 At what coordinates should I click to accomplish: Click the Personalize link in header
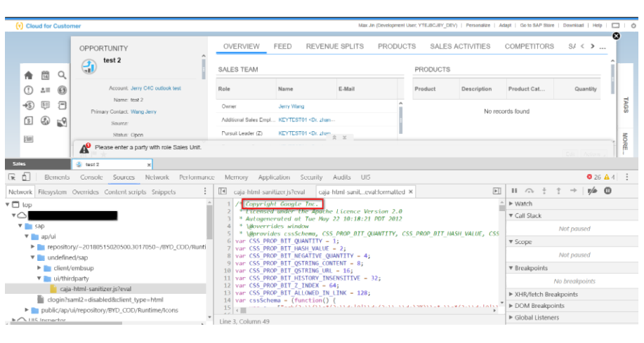tap(478, 25)
